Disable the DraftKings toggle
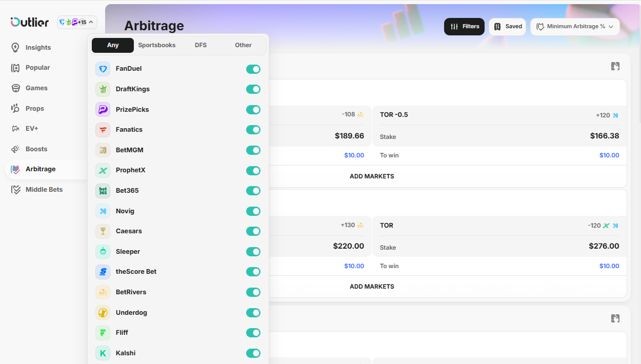641x364 pixels. [x=253, y=89]
